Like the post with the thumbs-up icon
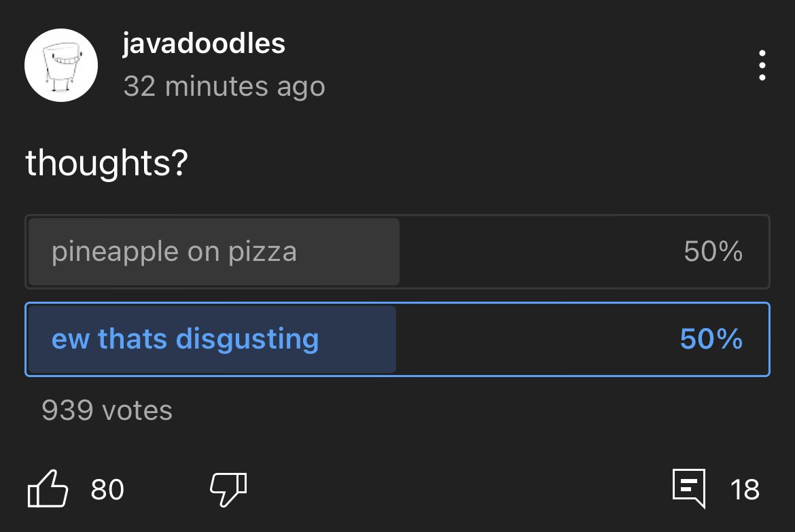This screenshot has width=795, height=532. [48, 488]
